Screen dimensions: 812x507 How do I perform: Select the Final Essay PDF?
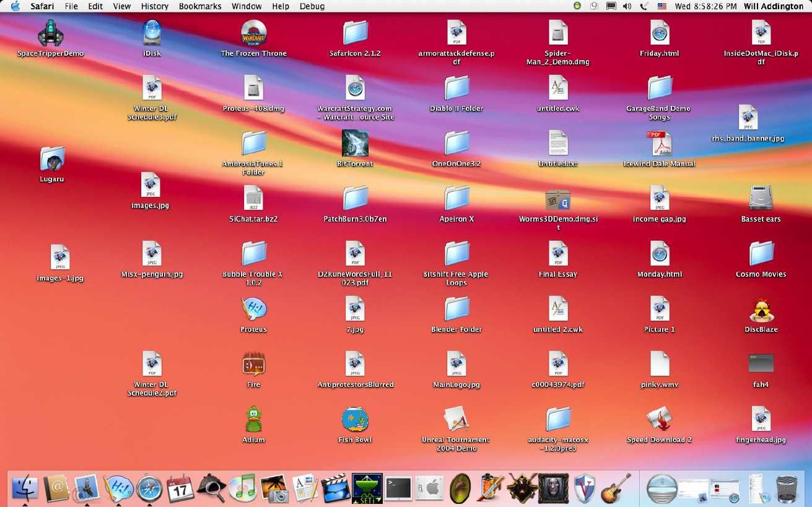coord(558,253)
